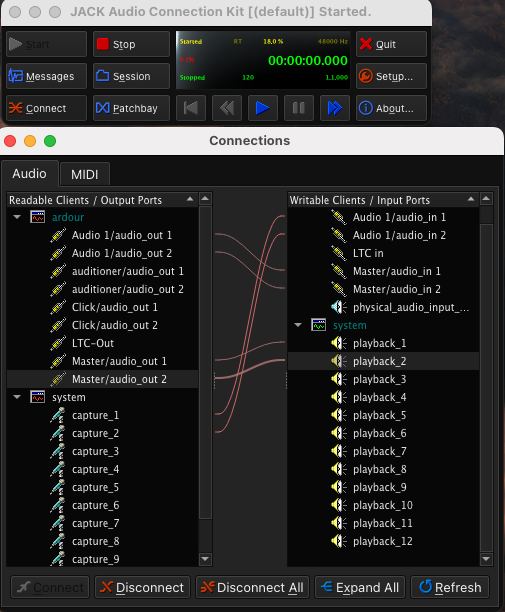The image size is (505, 612).
Task: Click the speaker icon of playback_9
Action: pos(339,487)
